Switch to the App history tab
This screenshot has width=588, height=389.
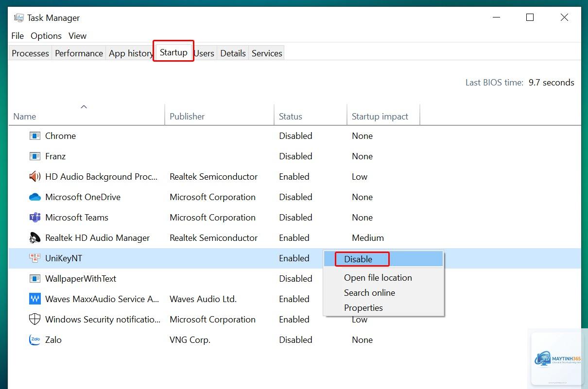131,53
